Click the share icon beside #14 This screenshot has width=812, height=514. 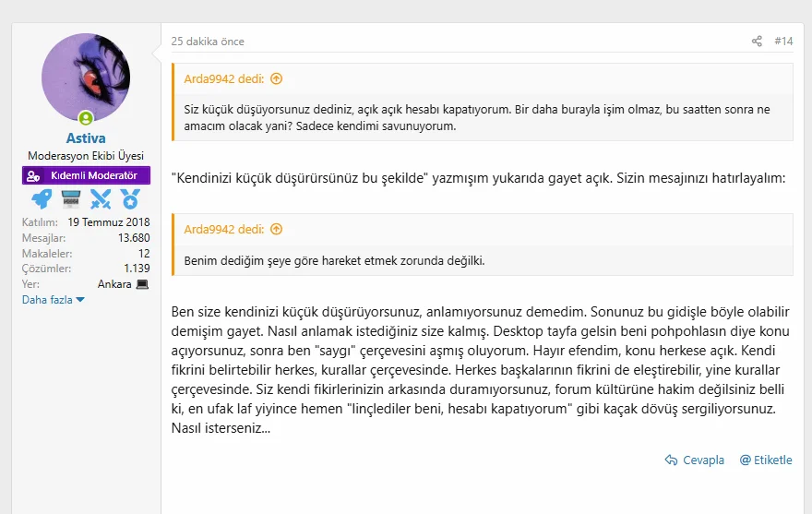point(757,42)
